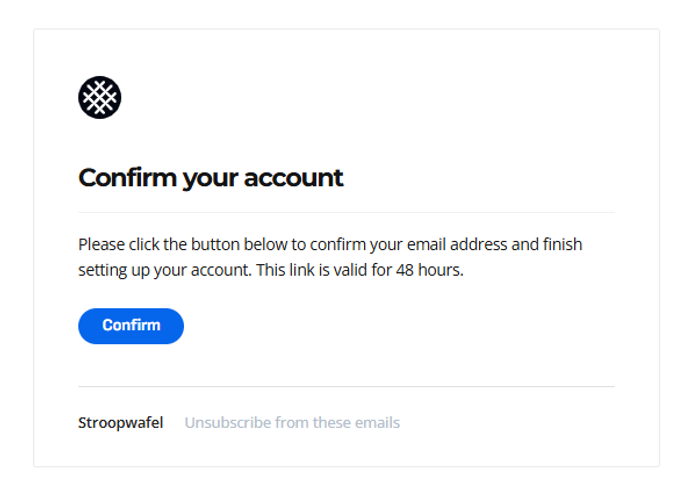Click the word 'Unsubscribe' in the footer
Screen dimensions: 700x504
[x=226, y=422]
